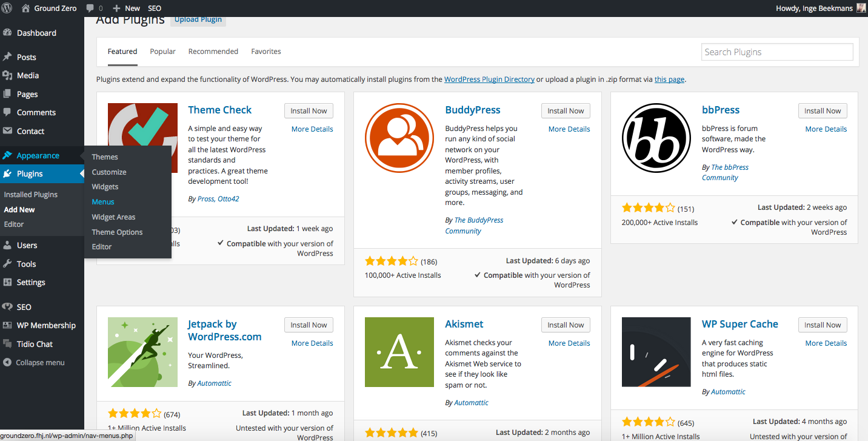Screen dimensions: 868x441
Task: Open the Favorites tab
Action: (x=266, y=52)
